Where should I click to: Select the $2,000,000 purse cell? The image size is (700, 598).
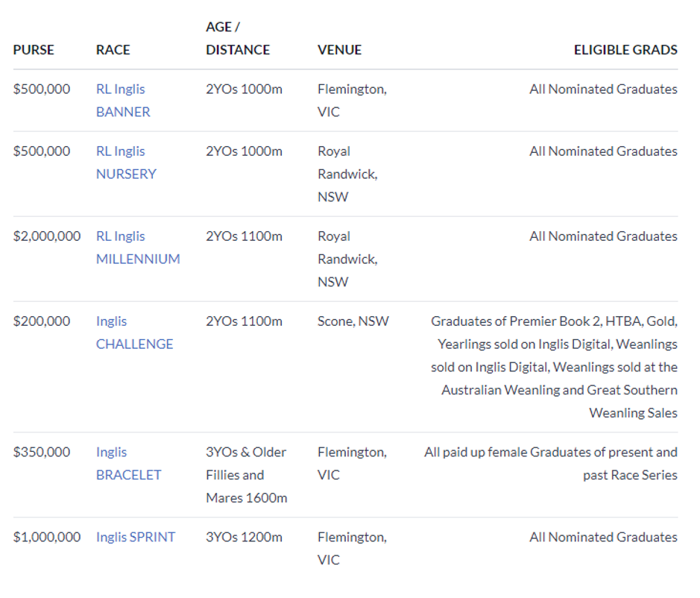(x=47, y=236)
